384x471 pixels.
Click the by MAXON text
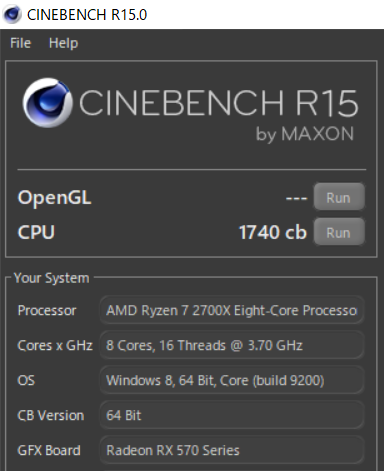tap(305, 134)
